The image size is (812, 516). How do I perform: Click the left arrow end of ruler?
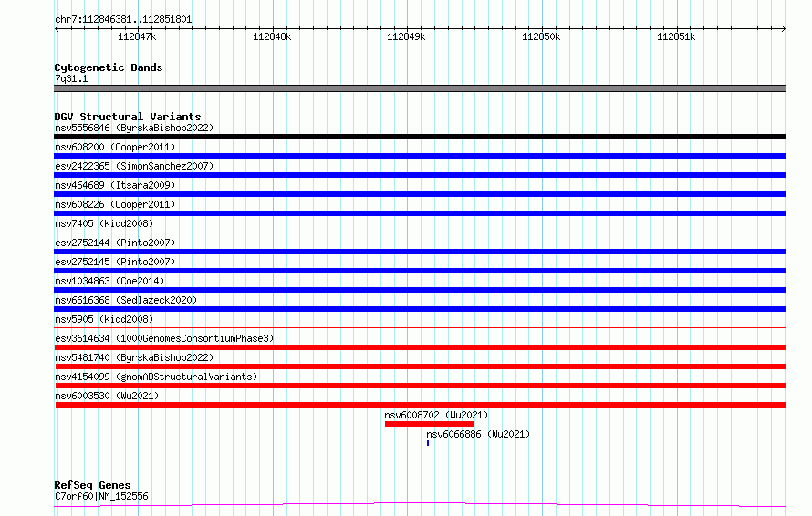point(57,28)
